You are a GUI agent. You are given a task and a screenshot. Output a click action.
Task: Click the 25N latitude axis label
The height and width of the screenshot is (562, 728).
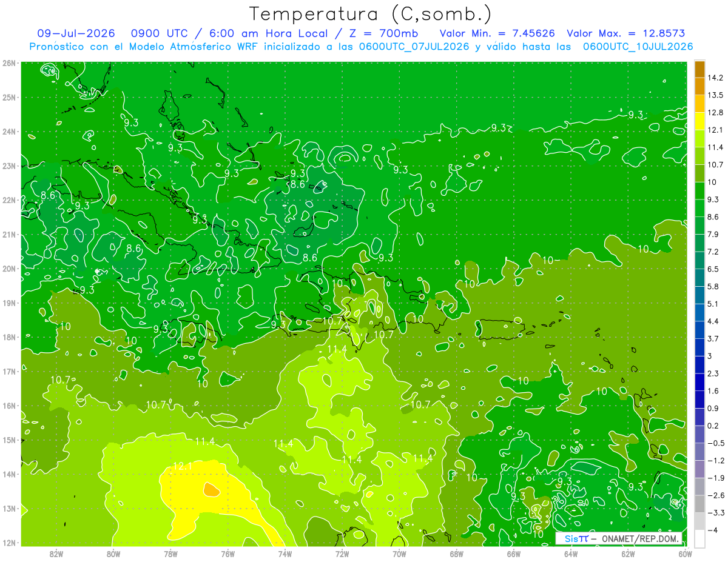coord(8,97)
